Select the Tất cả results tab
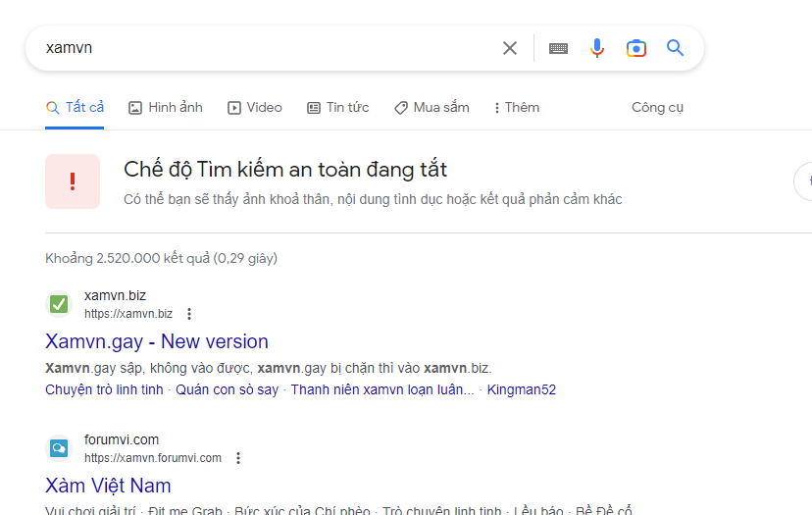 click(76, 108)
